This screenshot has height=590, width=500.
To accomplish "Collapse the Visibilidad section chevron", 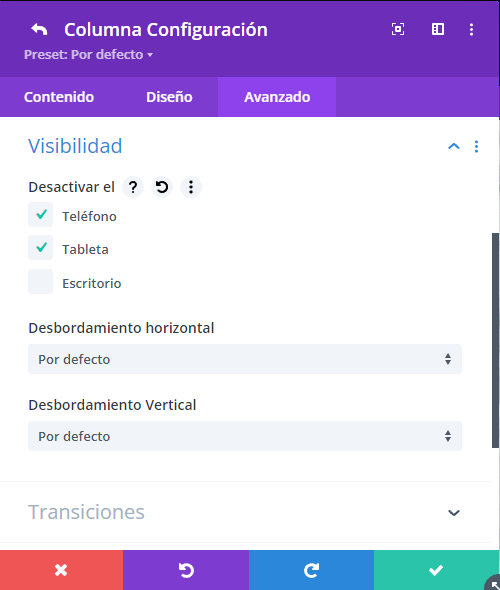I will pos(454,146).
